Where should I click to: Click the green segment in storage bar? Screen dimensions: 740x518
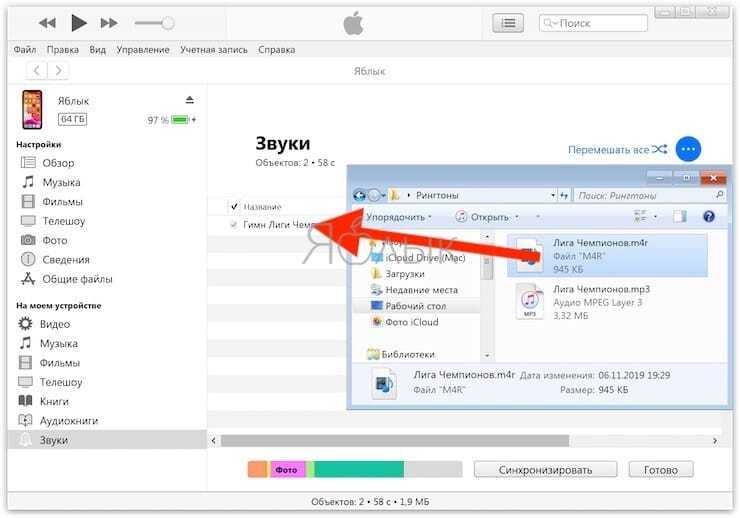359,470
